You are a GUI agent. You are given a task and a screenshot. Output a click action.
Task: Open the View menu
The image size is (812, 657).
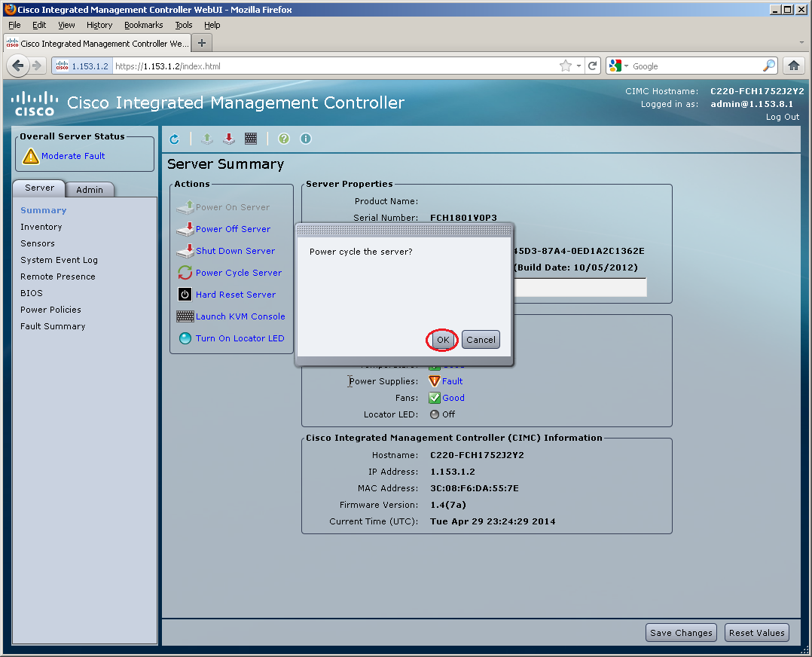point(66,25)
